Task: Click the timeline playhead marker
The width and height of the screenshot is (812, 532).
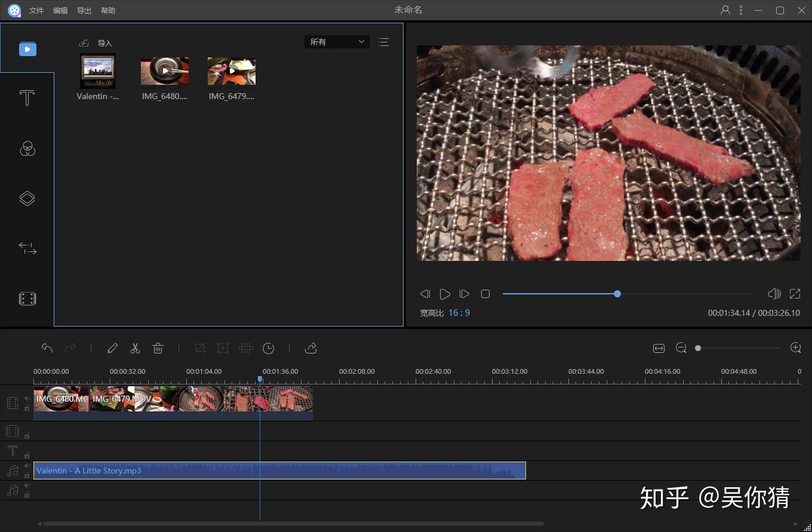Action: pyautogui.click(x=260, y=379)
